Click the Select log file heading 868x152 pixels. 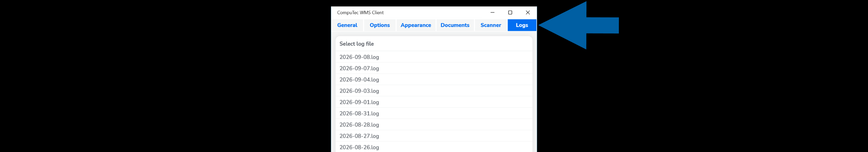357,44
